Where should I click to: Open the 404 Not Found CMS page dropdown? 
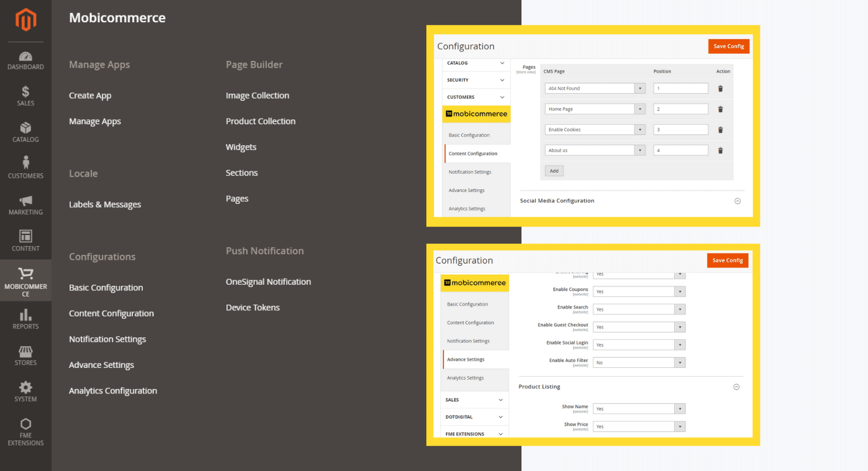coord(595,89)
